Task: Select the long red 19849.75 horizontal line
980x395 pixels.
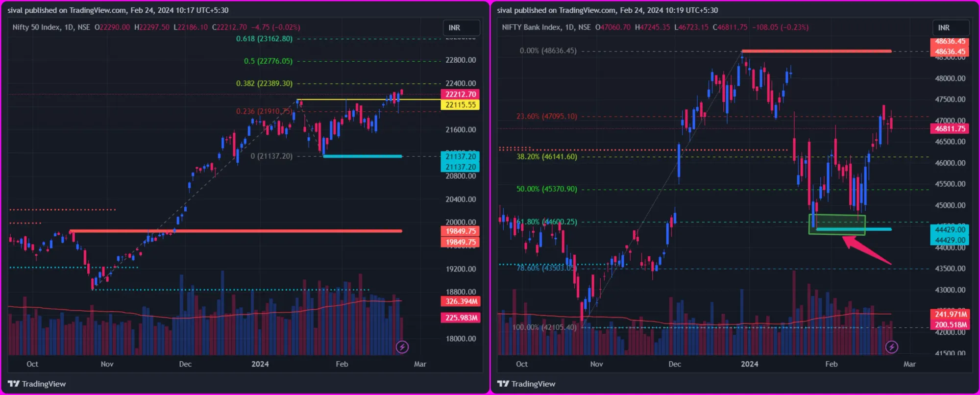Action: point(236,231)
